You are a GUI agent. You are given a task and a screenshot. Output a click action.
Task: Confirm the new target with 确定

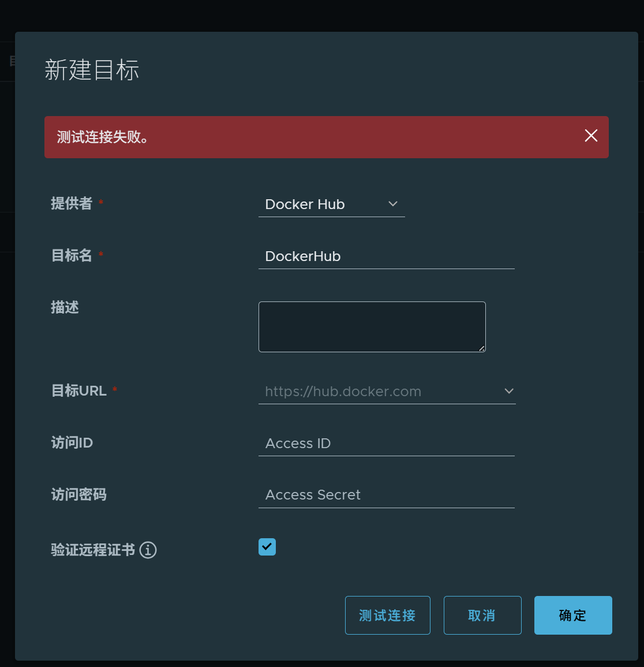(x=572, y=615)
